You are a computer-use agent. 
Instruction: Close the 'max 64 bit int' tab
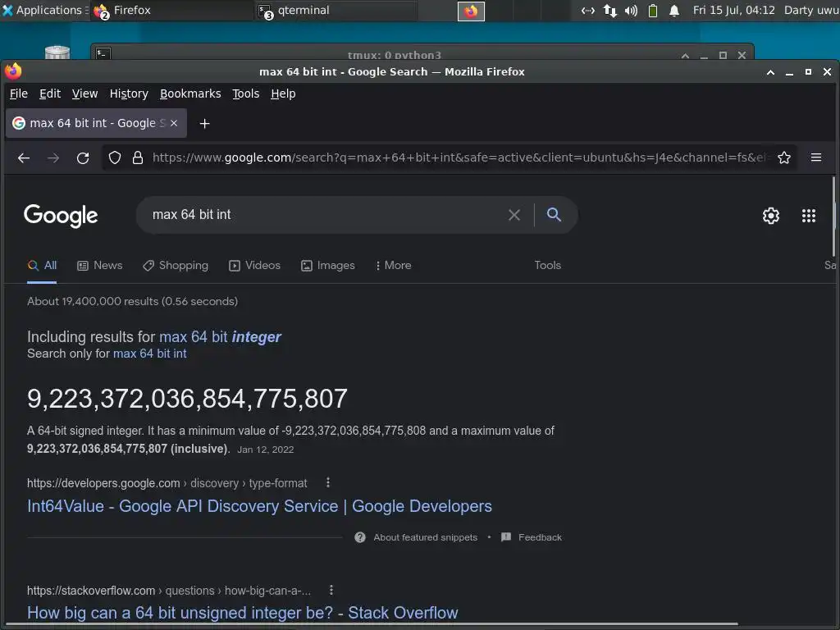[174, 123]
